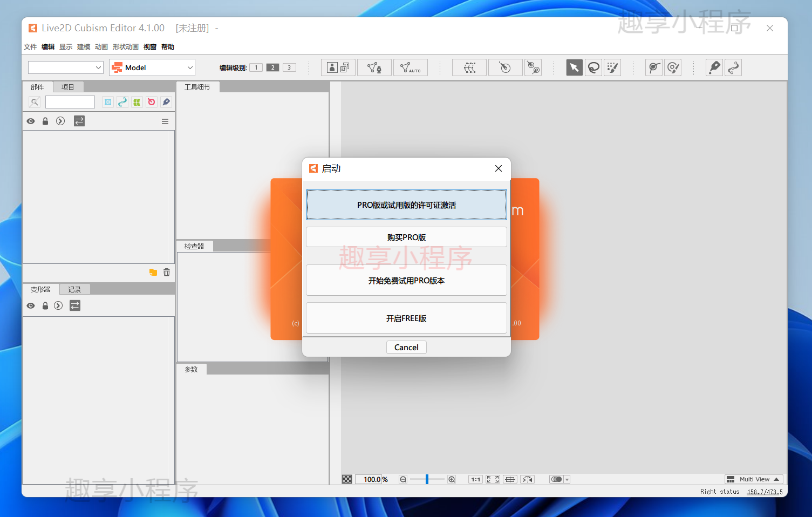Click the canvas zoom slider handle

click(427, 479)
